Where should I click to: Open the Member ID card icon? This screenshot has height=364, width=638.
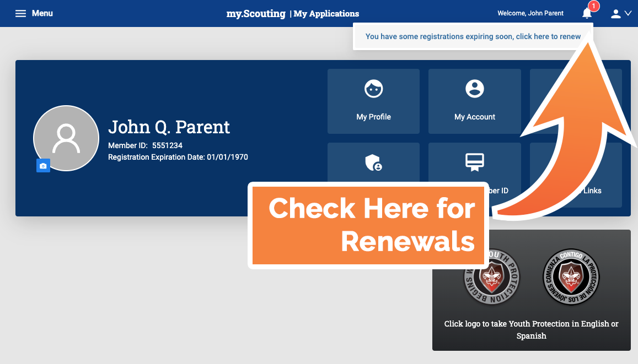[x=474, y=162]
